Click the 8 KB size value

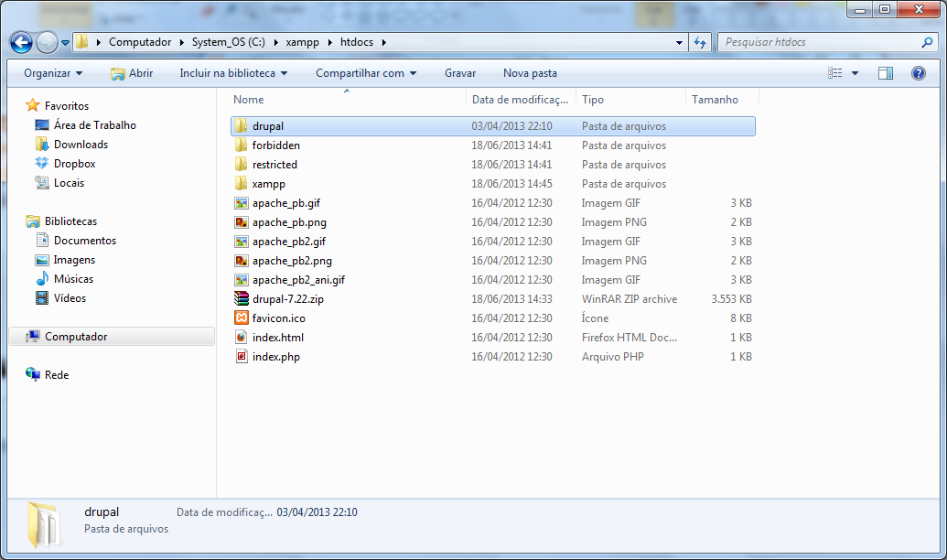[741, 318]
